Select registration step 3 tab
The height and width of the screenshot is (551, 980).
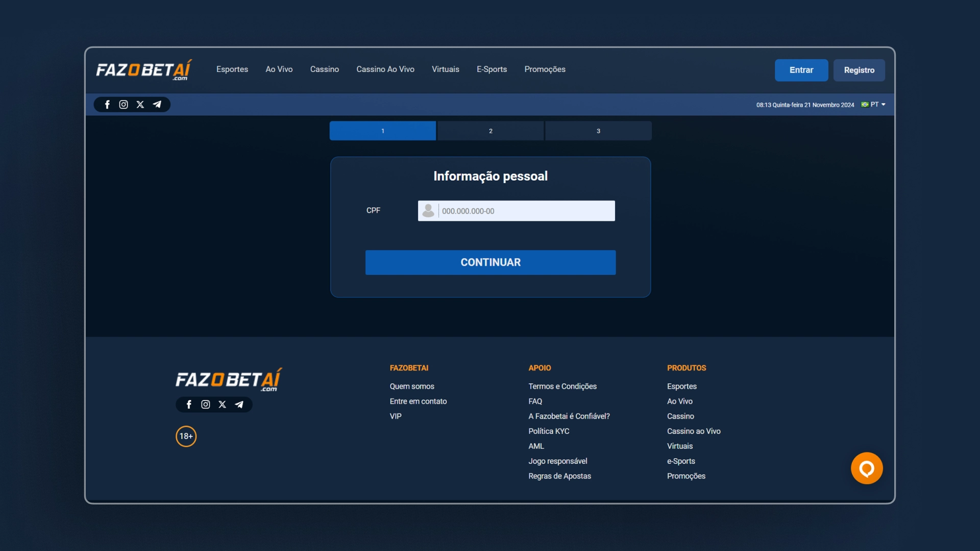pyautogui.click(x=598, y=131)
